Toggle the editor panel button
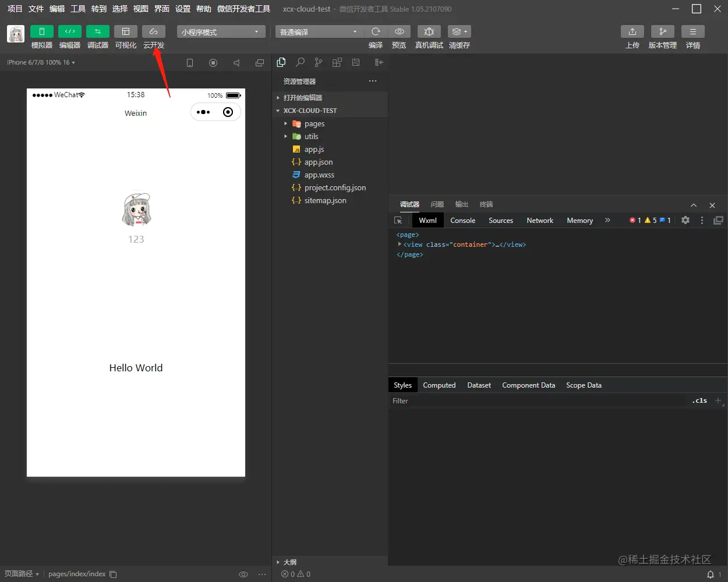The width and height of the screenshot is (728, 582). click(70, 31)
